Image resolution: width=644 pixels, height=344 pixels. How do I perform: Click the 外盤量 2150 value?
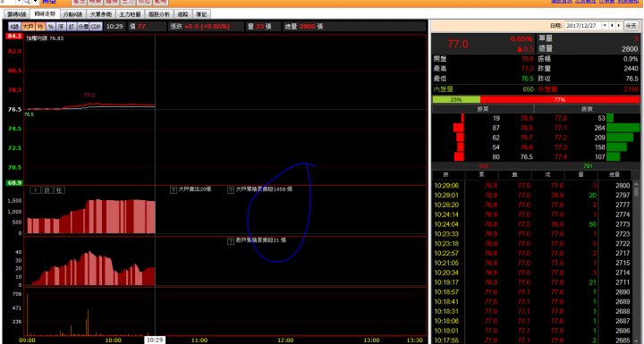coord(631,89)
